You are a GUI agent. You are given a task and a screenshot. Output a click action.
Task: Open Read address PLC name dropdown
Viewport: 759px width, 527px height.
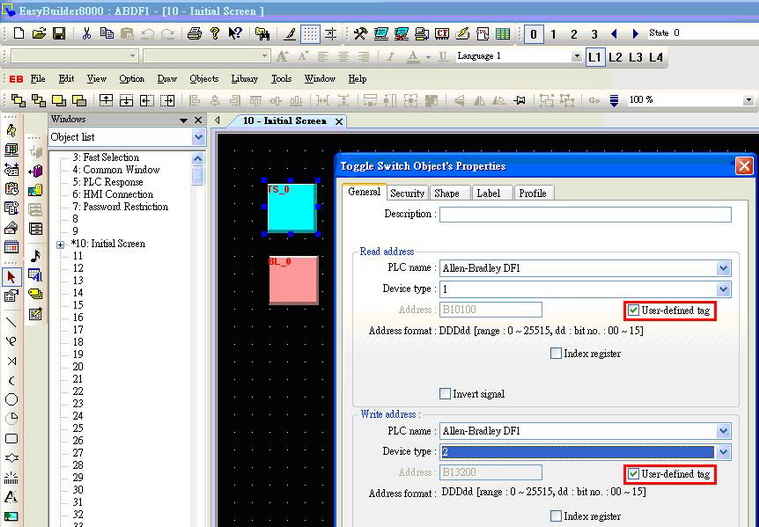coord(723,268)
